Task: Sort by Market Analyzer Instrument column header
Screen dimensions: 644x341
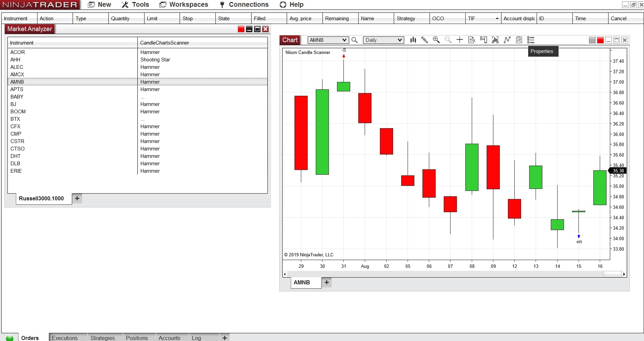Action: point(72,43)
